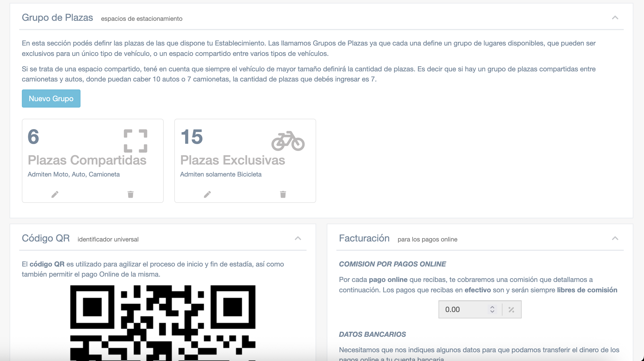Click the Código QR section heading

coord(46,238)
